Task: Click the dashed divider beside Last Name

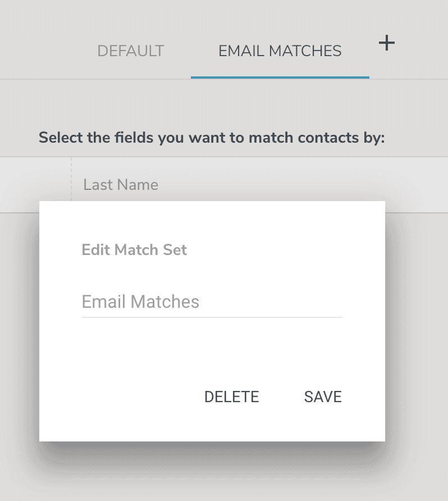Action: coord(71,179)
